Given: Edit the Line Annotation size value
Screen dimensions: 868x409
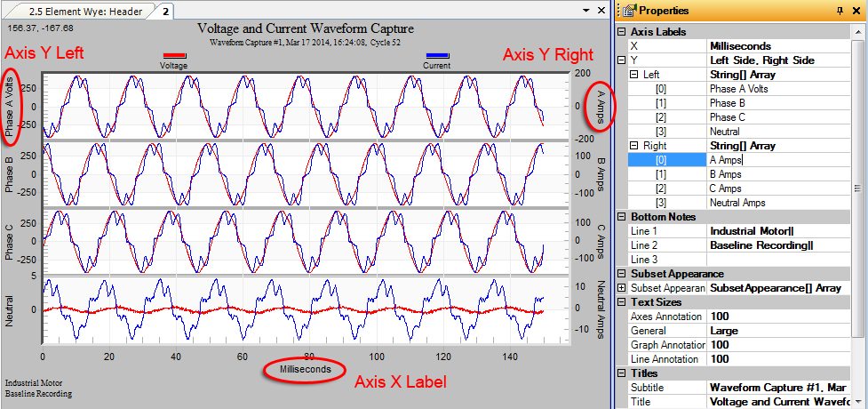Looking at the screenshot, I should (x=778, y=359).
